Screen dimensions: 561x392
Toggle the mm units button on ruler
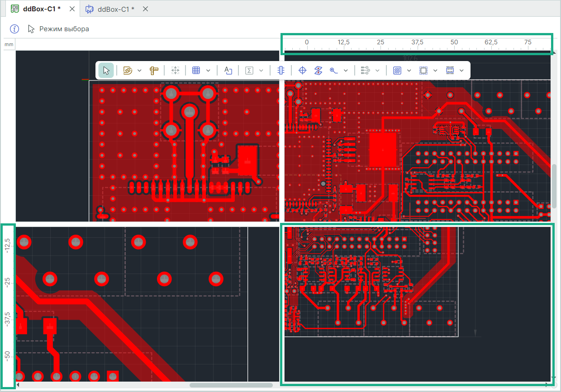tap(9, 45)
